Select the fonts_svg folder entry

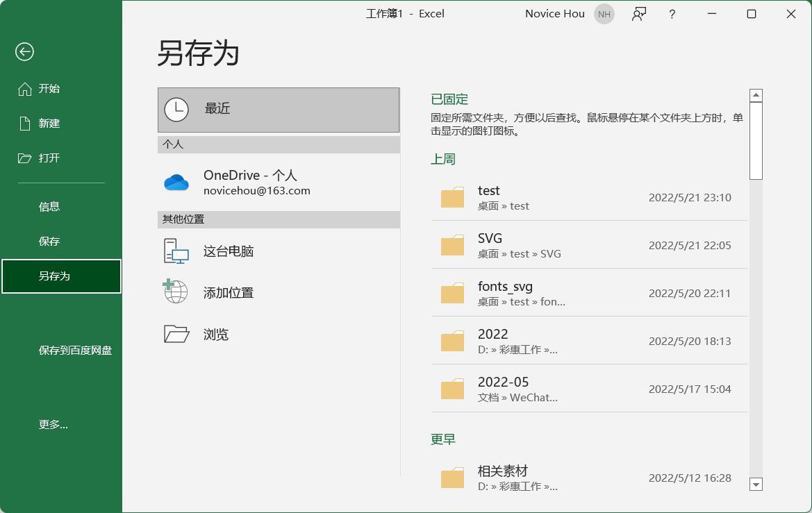[x=588, y=293]
